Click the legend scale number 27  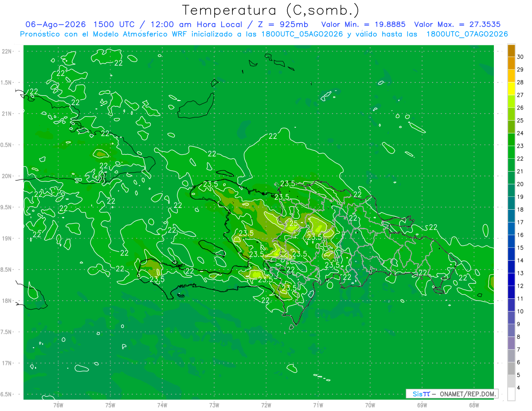pos(520,95)
